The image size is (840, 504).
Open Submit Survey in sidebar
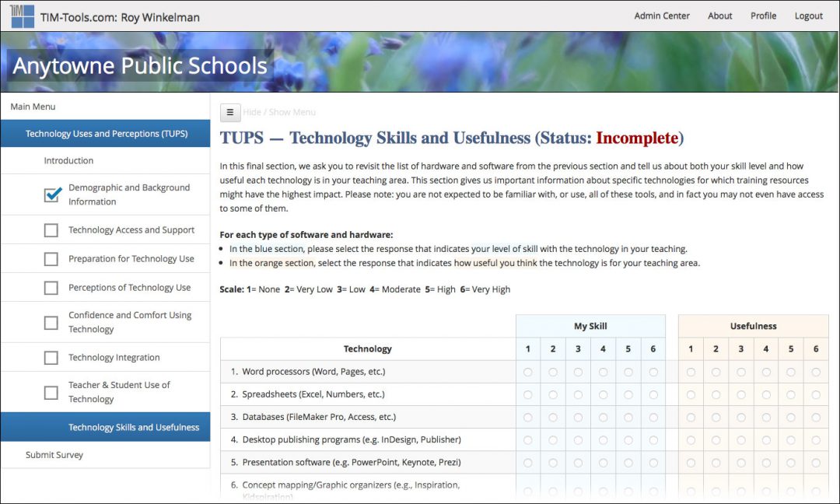click(x=54, y=455)
